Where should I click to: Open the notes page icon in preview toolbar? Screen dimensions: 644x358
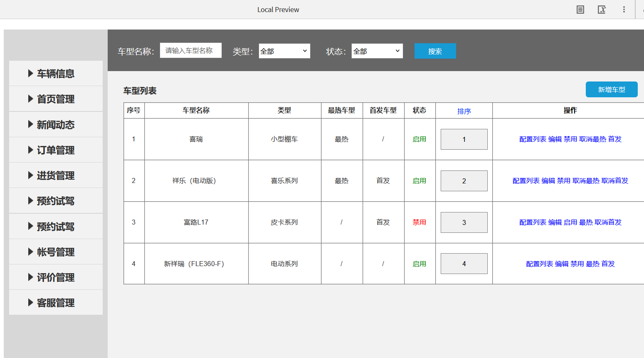point(580,10)
